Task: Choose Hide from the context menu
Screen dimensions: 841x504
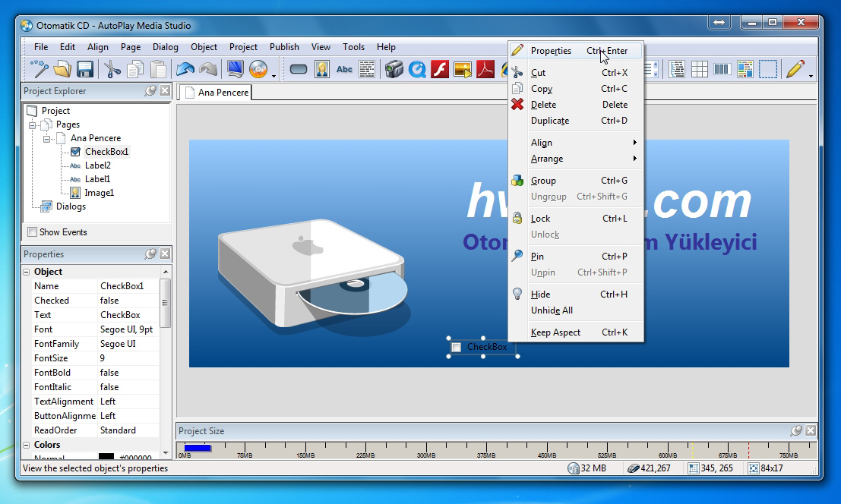Action: 576,294
